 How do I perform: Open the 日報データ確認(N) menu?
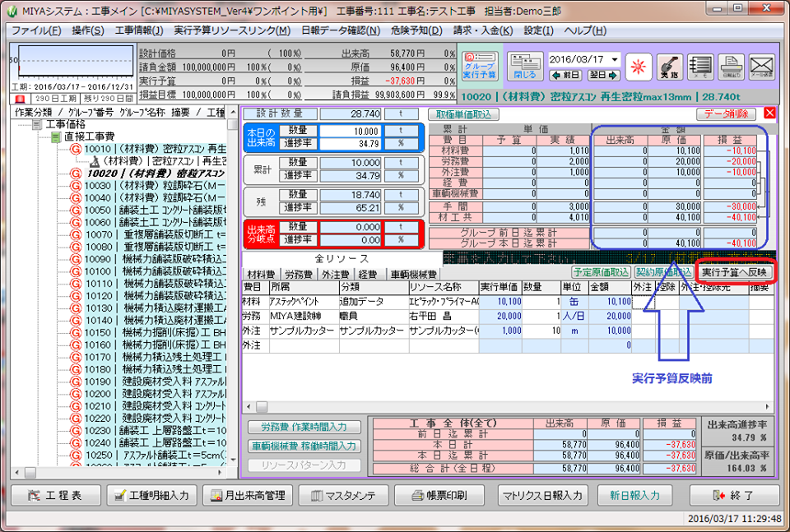click(341, 30)
